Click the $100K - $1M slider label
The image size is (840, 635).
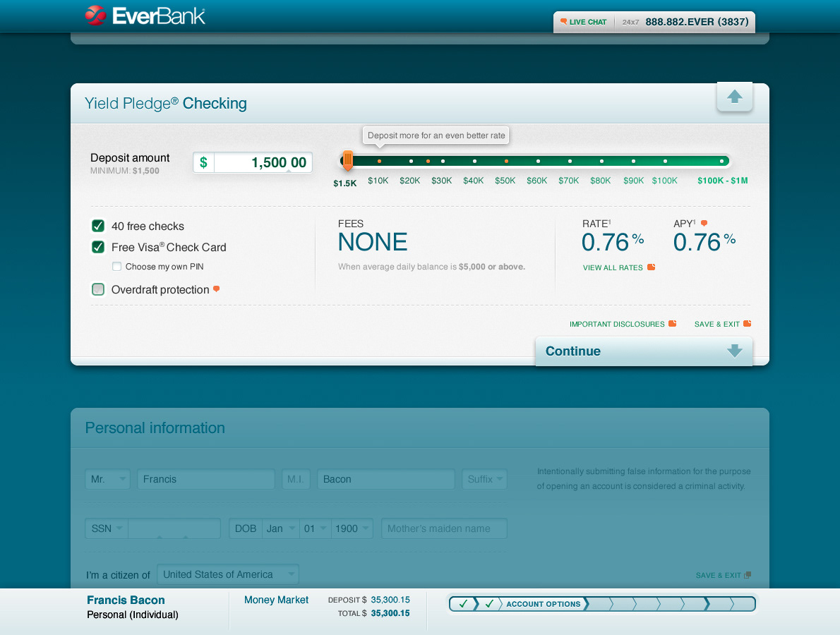click(723, 181)
